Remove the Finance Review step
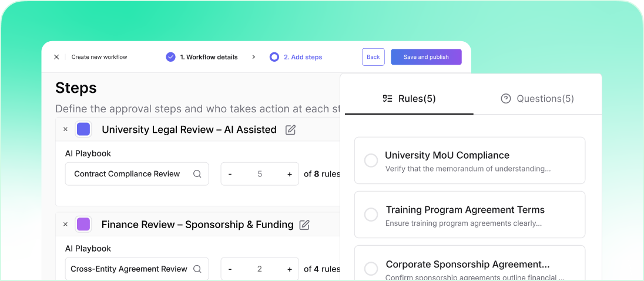The width and height of the screenshot is (644, 281). pos(65,224)
